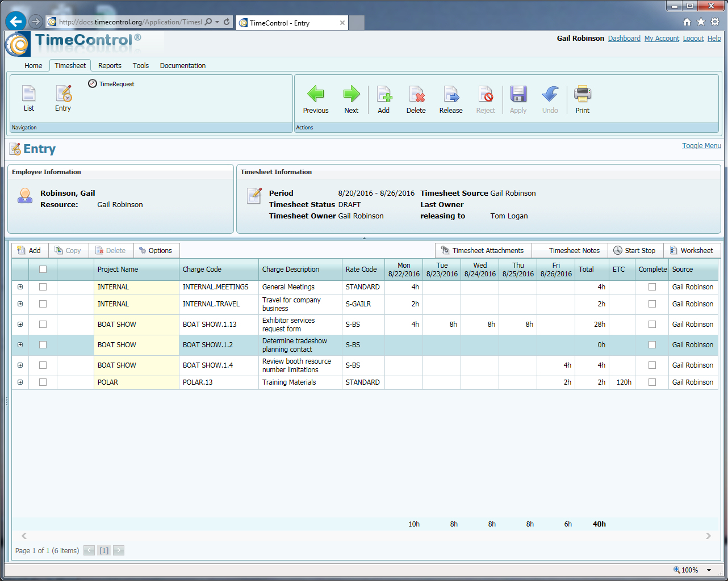This screenshot has width=728, height=581.
Task: Click the Add timesheet icon in Actions
Action: (x=384, y=94)
